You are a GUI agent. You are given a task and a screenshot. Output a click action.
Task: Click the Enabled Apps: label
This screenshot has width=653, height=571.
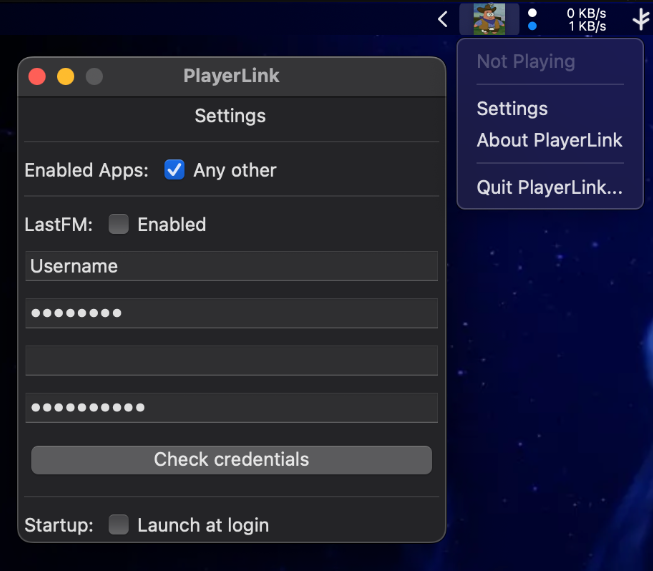point(87,170)
